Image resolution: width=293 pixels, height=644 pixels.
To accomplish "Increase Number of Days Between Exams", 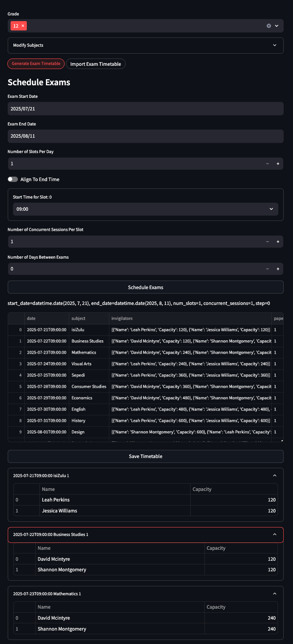I will coord(278,269).
